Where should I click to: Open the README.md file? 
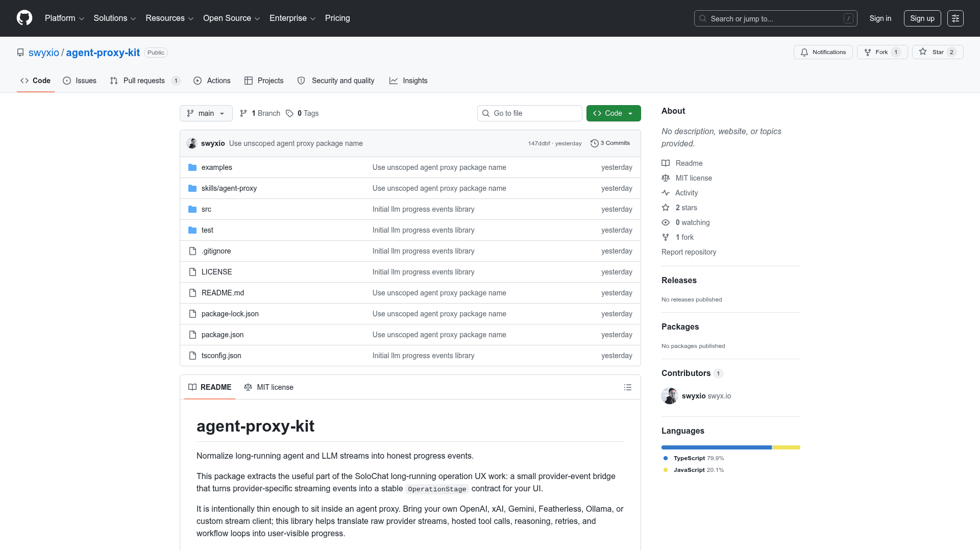pos(223,293)
